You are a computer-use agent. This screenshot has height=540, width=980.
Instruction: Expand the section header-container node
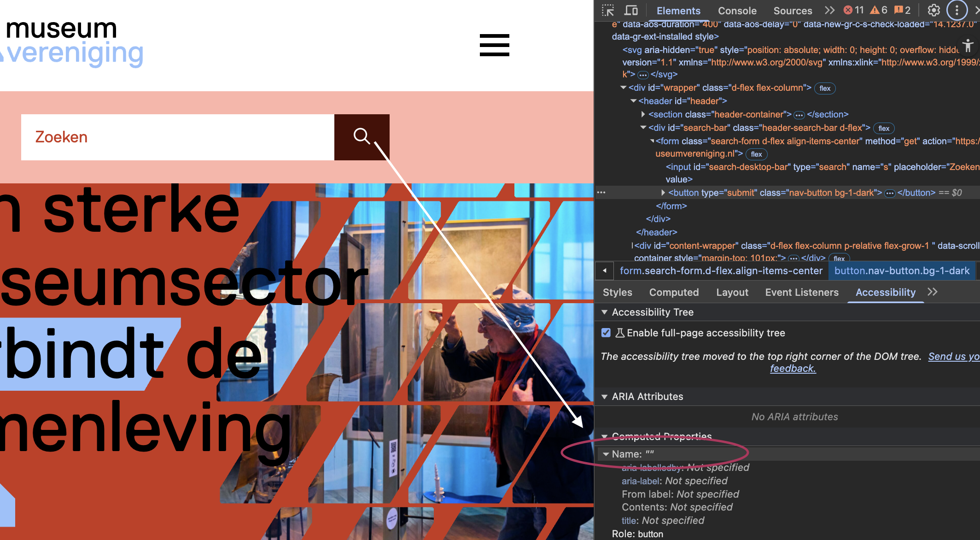(643, 114)
